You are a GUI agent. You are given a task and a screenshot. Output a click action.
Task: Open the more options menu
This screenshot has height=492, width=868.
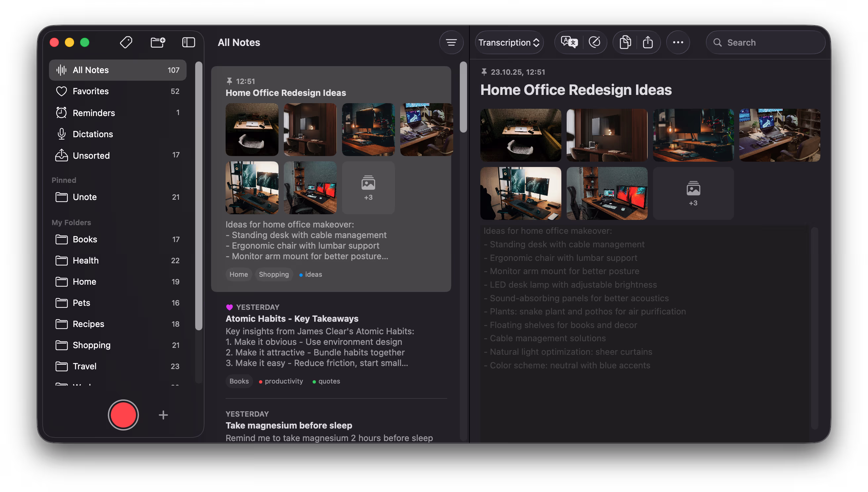678,42
